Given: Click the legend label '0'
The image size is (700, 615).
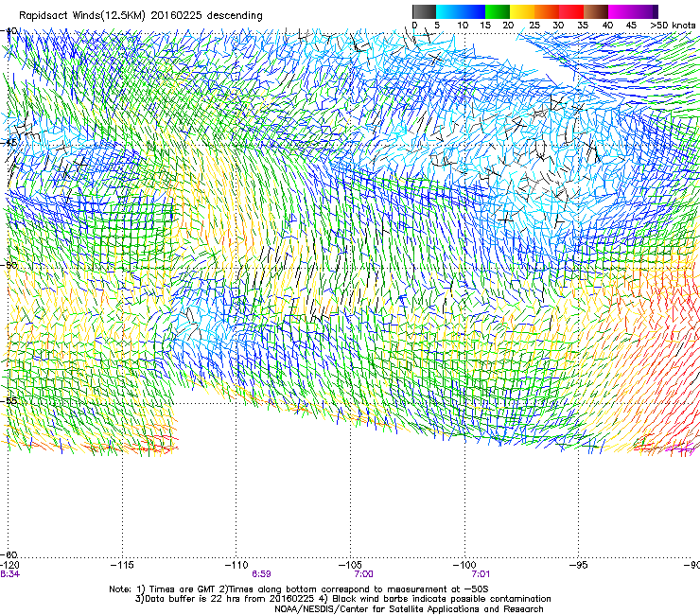Looking at the screenshot, I should click(414, 26).
